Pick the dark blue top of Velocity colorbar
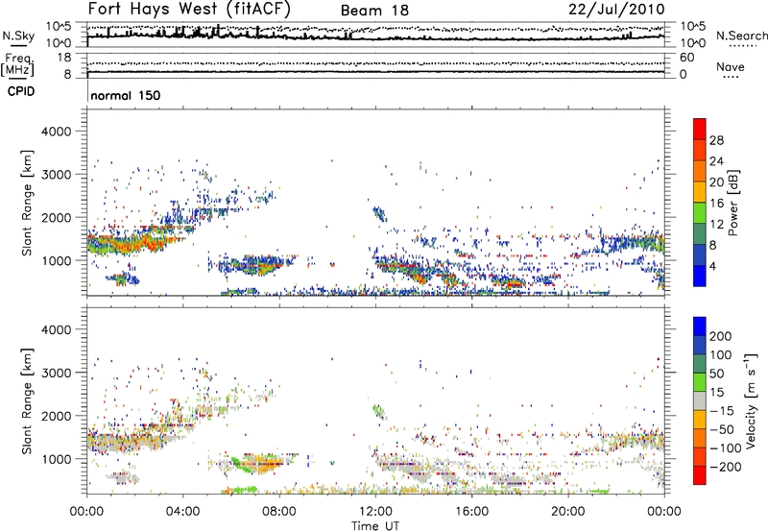The width and height of the screenshot is (768, 532). (x=699, y=327)
